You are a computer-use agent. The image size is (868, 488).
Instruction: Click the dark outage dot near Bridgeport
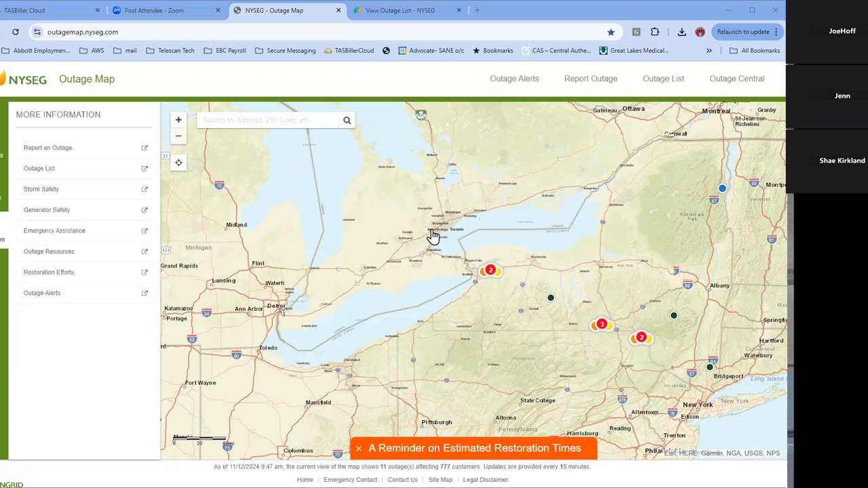[710, 367]
